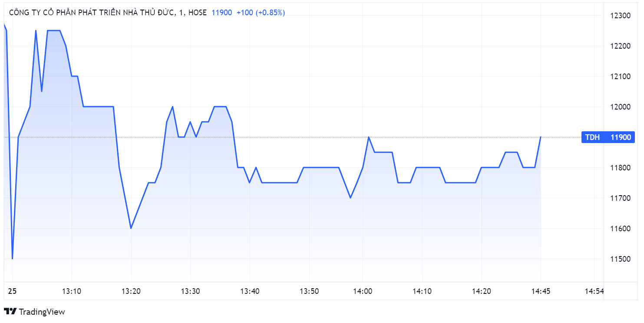Screen dimensions: 644x323
Task: Click the chart's low point at 13:20
Action: [131, 228]
